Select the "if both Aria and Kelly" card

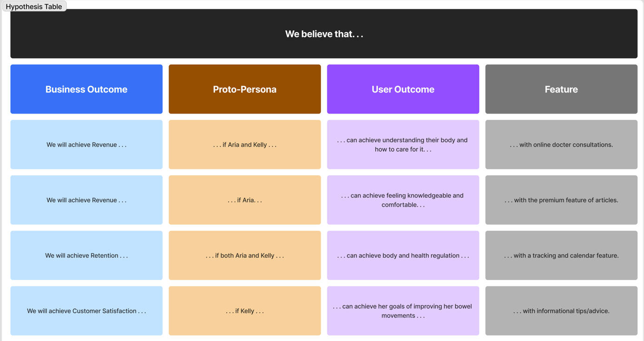245,255
